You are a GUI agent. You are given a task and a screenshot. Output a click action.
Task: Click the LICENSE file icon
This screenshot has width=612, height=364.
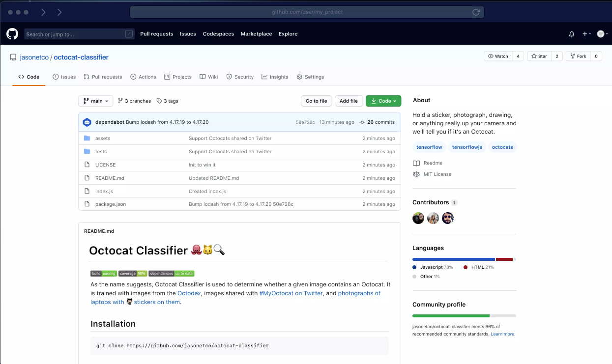[x=87, y=165]
